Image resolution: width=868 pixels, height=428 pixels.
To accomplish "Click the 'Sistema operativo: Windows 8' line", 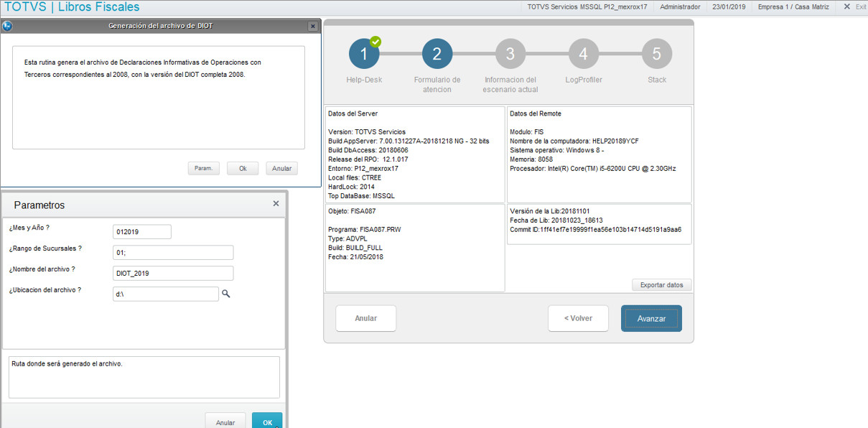I will click(x=558, y=150).
